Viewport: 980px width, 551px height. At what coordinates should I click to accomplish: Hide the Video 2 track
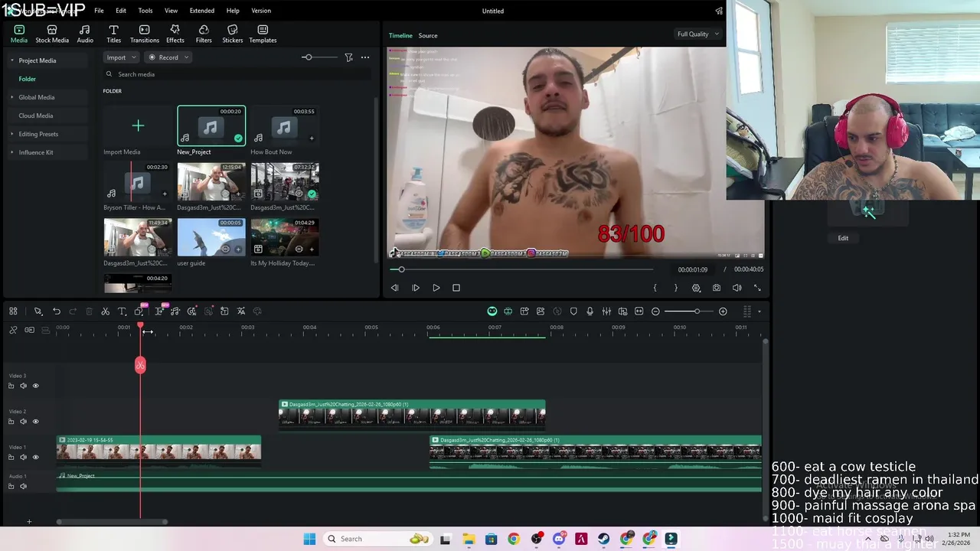tap(35, 422)
